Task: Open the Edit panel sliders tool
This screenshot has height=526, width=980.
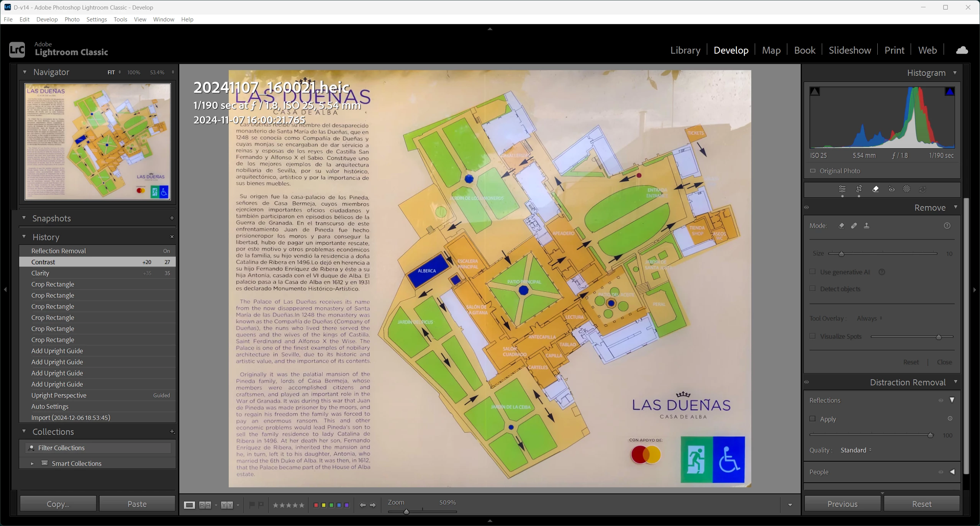Action: (842, 189)
